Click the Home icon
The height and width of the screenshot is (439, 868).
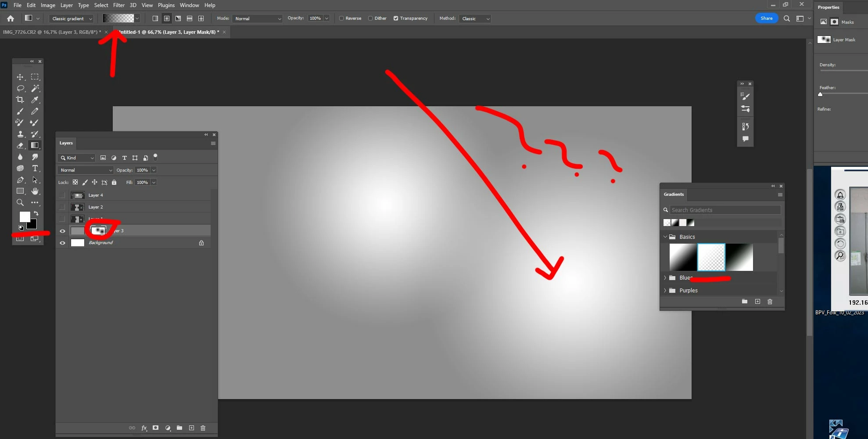(11, 18)
